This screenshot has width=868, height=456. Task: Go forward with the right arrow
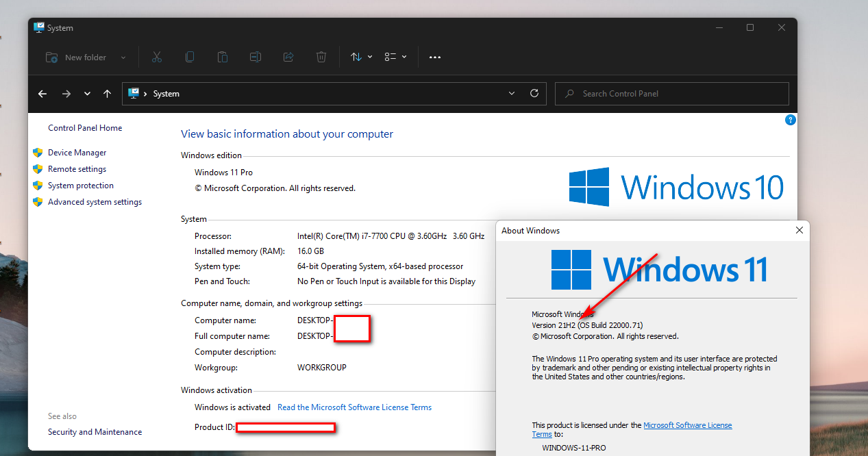(66, 94)
